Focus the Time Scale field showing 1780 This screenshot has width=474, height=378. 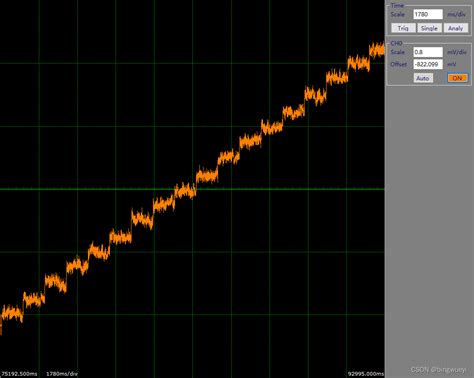(428, 14)
